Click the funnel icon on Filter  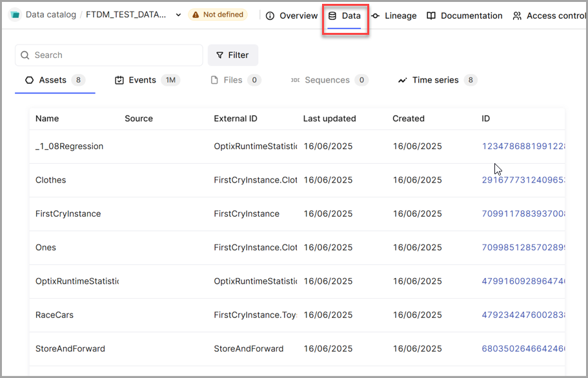click(x=220, y=55)
